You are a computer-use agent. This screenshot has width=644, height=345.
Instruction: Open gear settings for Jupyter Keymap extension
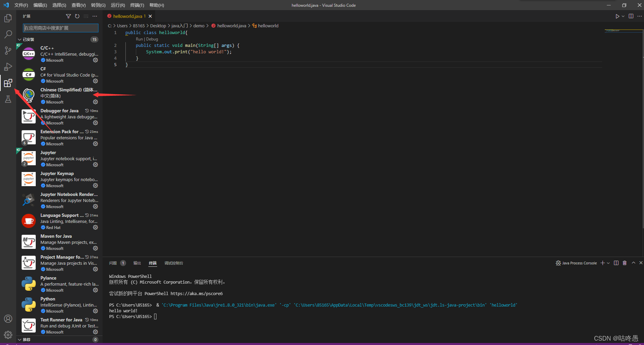coord(95,185)
